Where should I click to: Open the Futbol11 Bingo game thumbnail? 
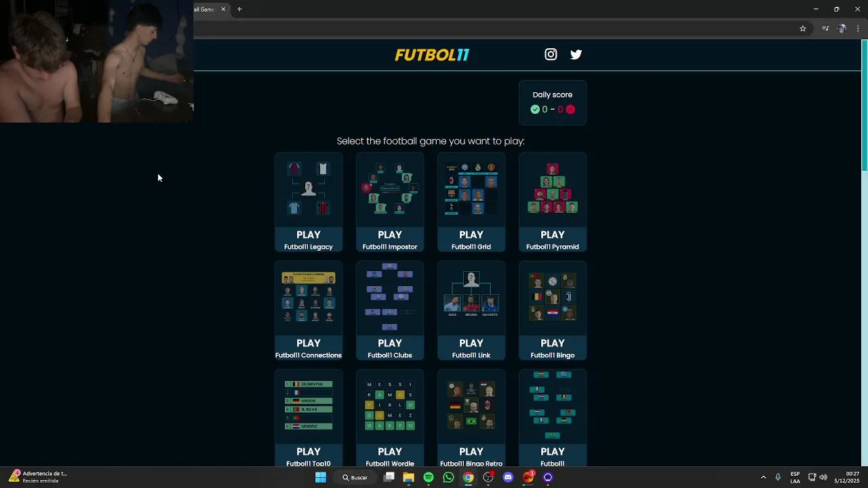[553, 297]
